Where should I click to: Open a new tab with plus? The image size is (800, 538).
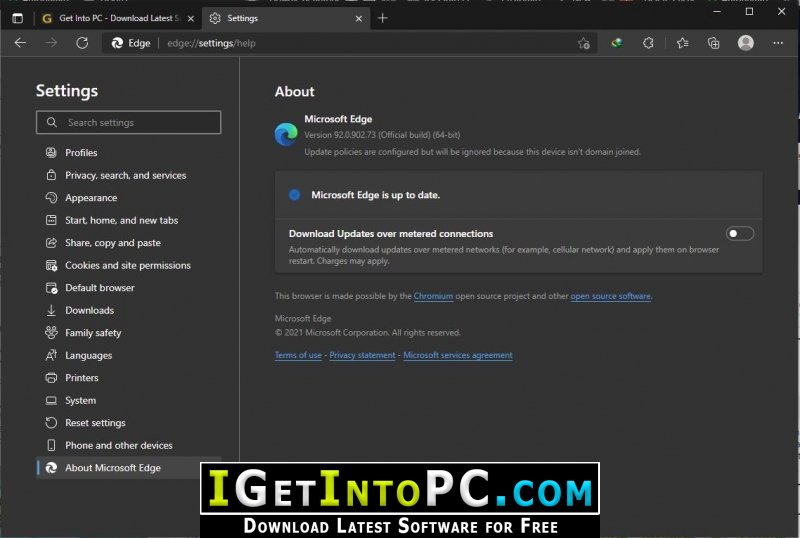tap(383, 18)
